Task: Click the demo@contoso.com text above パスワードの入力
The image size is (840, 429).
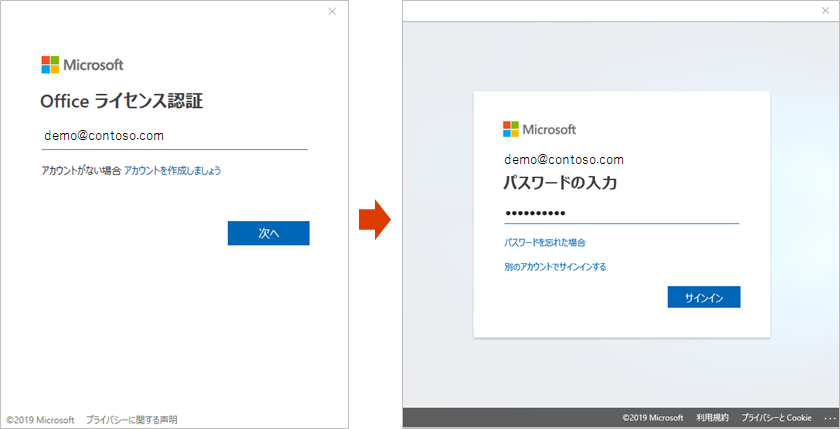Action: [564, 160]
